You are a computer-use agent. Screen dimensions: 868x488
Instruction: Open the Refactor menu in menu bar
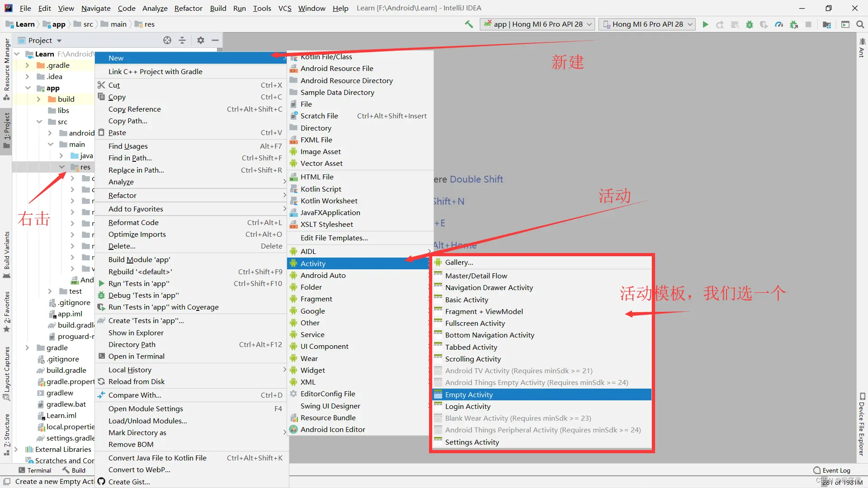coord(189,8)
